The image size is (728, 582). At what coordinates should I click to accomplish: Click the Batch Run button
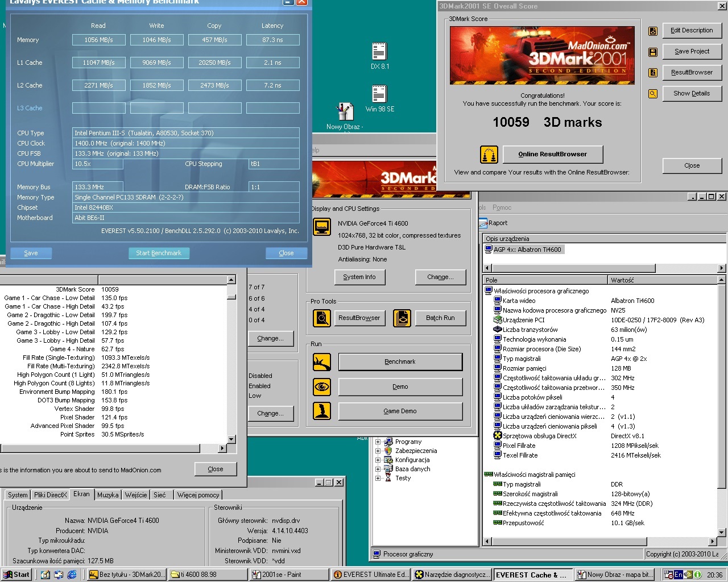440,318
